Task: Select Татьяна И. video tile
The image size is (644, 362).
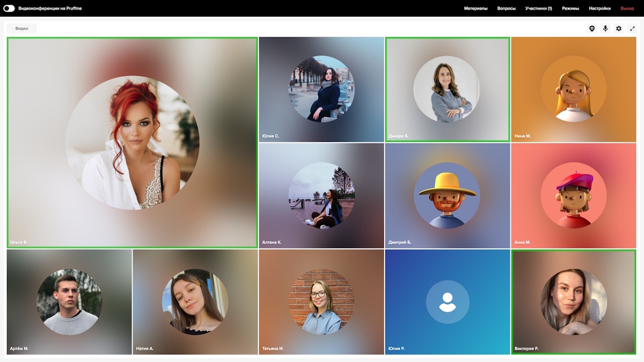Action: coord(321,302)
